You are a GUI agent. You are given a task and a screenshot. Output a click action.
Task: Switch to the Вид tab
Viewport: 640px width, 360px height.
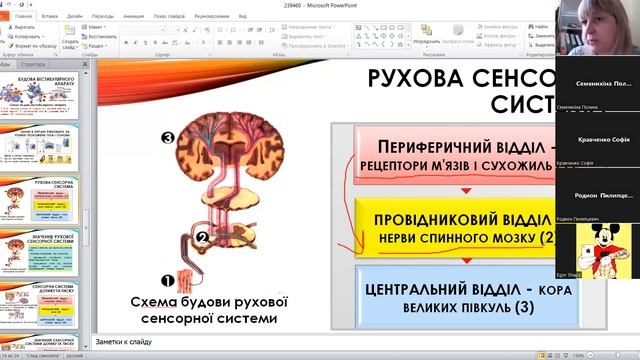tap(242, 16)
